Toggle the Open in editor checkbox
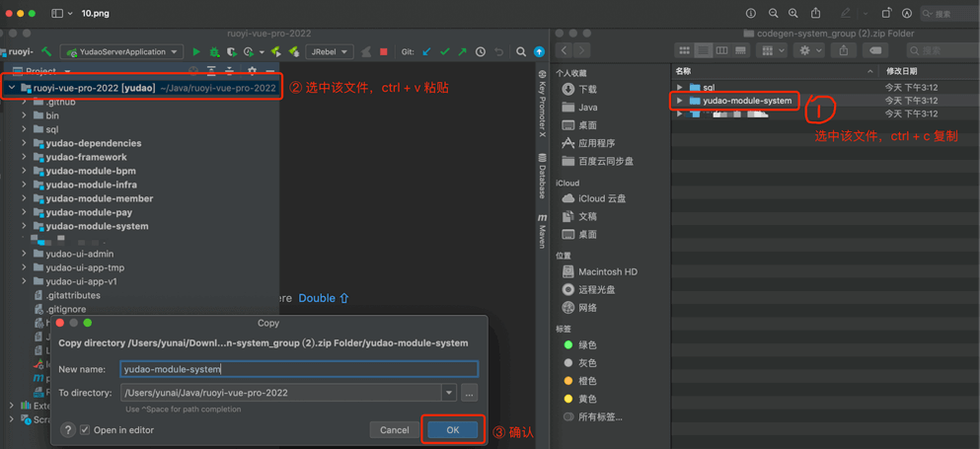The height and width of the screenshot is (449, 980). point(85,430)
